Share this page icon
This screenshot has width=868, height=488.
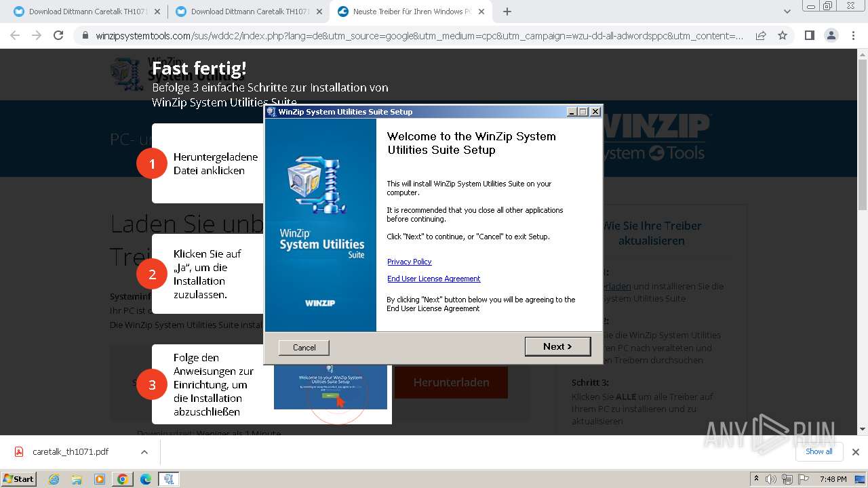pos(761,35)
